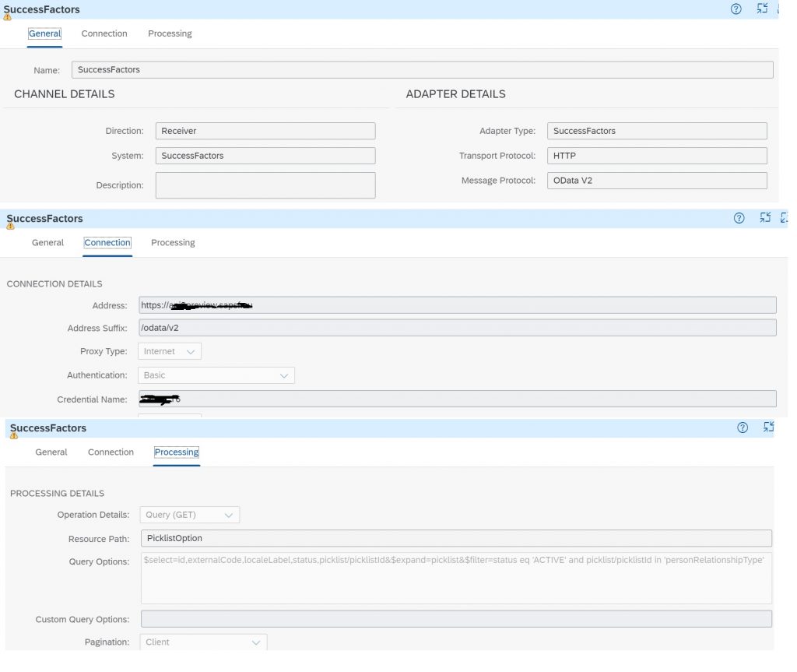The image size is (797, 672).
Task: Switch to Connection tab in bottom panel
Action: click(111, 452)
